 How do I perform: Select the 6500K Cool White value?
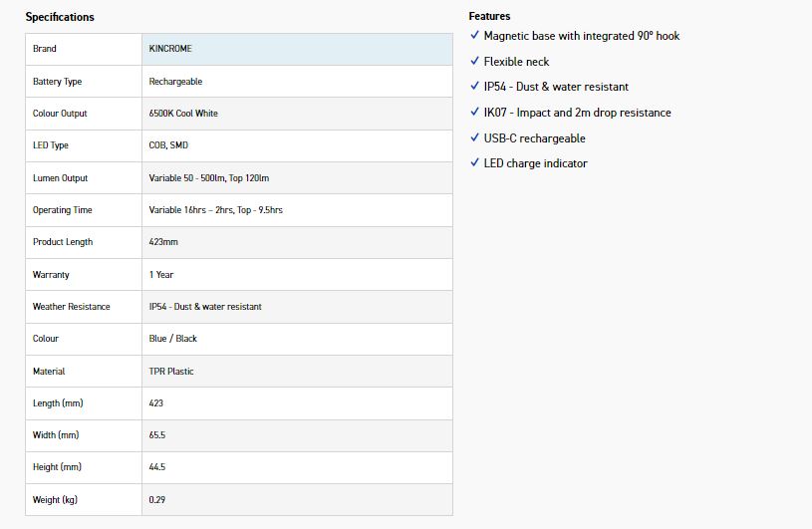(x=183, y=114)
